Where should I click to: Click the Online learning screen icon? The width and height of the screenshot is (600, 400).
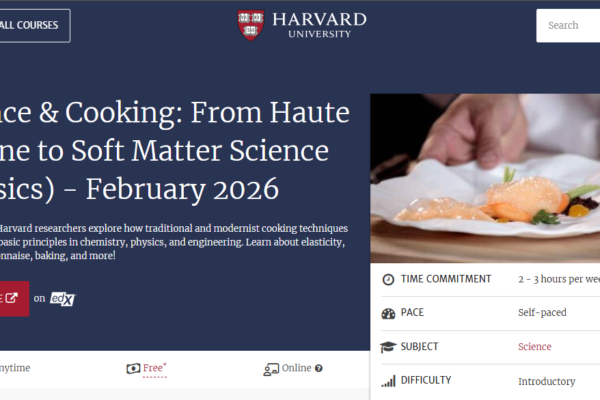pos(270,368)
